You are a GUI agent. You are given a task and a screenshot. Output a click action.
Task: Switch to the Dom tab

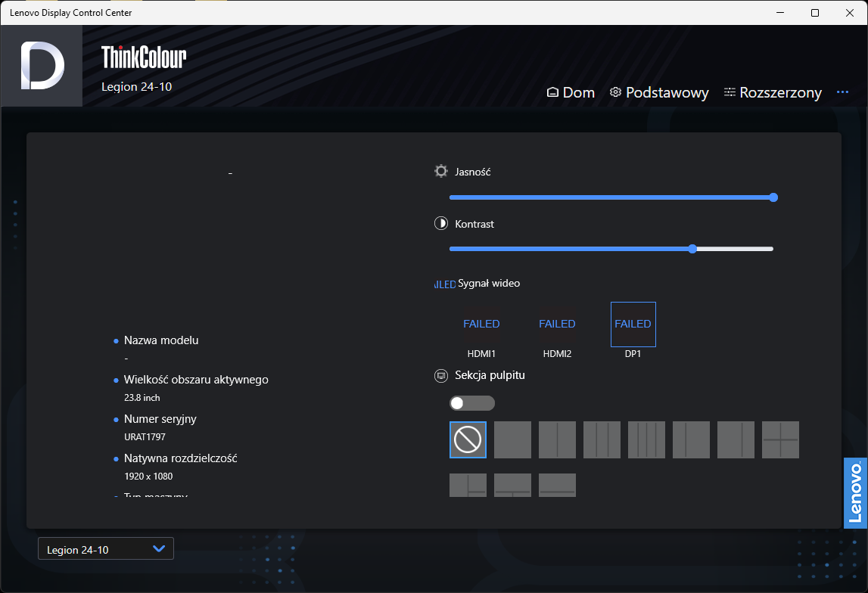pyautogui.click(x=571, y=92)
